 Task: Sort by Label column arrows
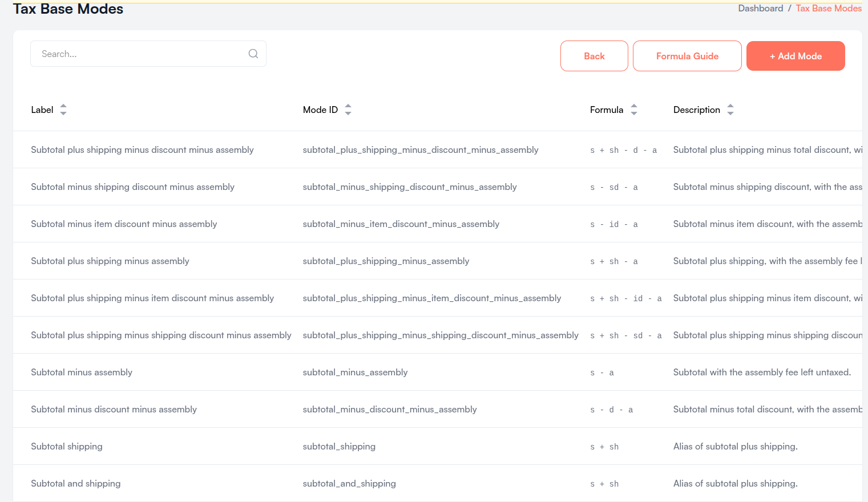tap(63, 110)
